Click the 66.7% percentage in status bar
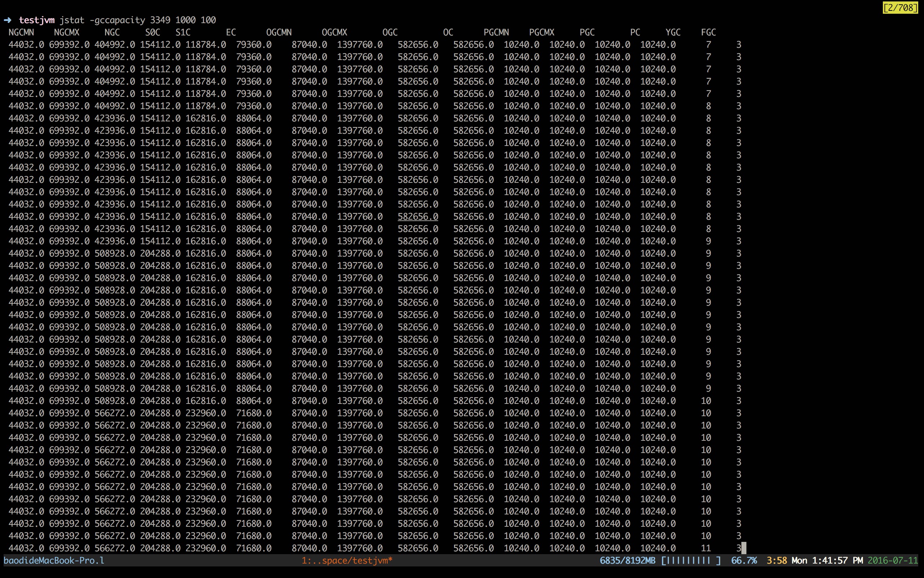This screenshot has height=578, width=924. point(744,560)
